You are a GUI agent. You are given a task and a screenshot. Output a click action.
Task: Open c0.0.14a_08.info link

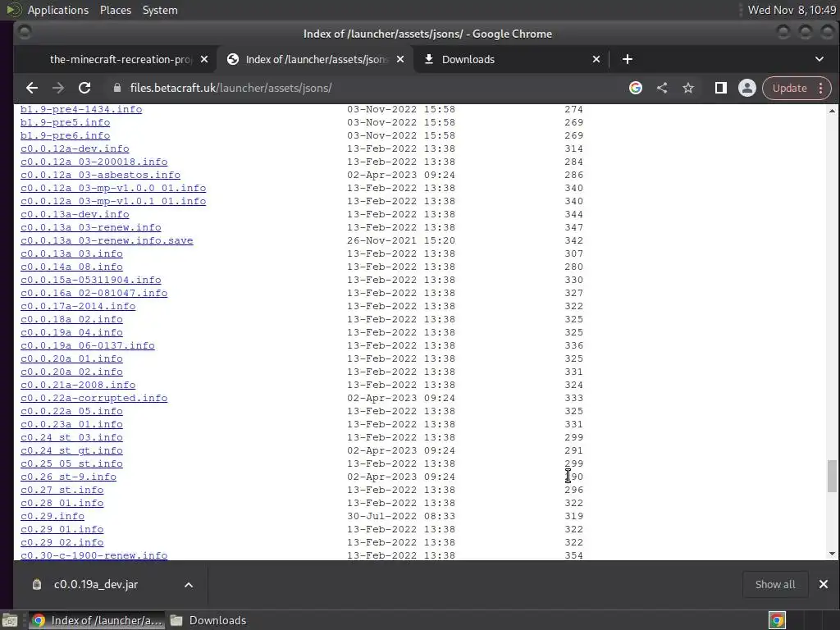point(72,267)
